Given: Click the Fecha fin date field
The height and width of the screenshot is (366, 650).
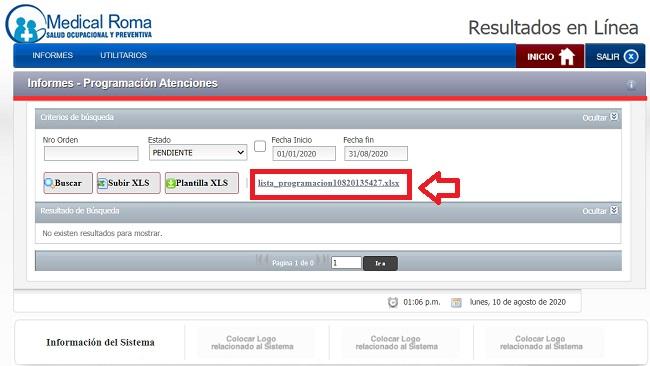Looking at the screenshot, I should pyautogui.click(x=376, y=154).
